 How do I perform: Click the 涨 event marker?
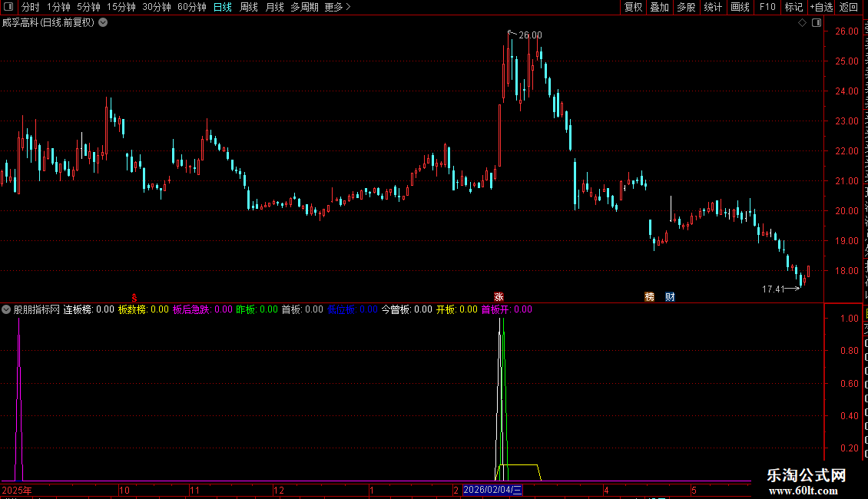[499, 297]
